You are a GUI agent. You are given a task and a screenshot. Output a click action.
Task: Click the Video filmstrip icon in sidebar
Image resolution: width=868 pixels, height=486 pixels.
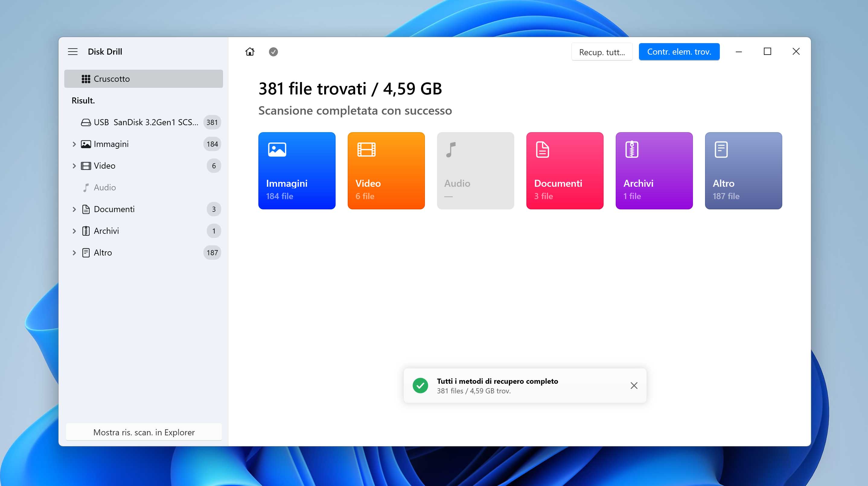86,166
